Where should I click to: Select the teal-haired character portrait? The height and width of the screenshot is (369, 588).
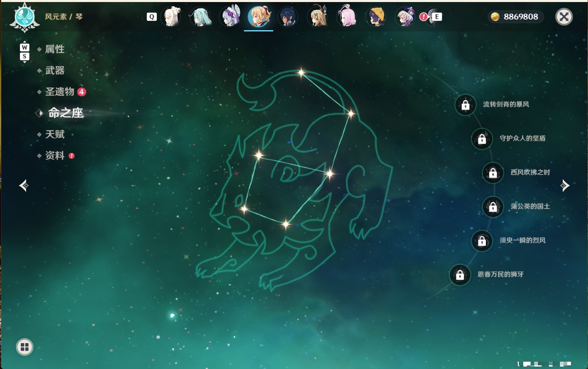coord(201,17)
